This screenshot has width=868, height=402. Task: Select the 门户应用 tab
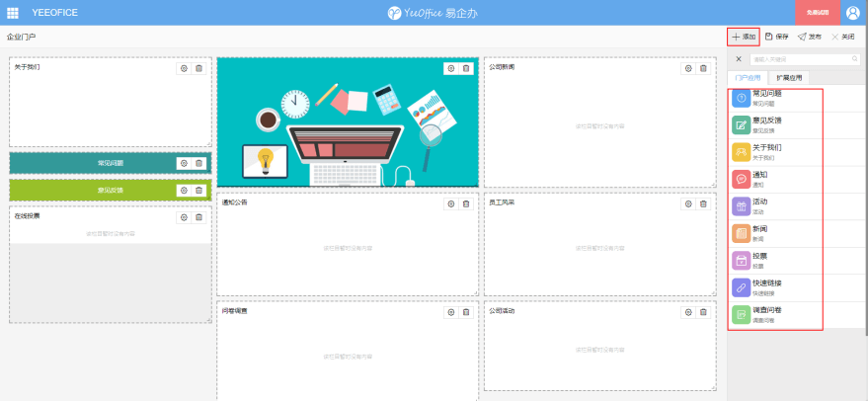pyautogui.click(x=746, y=77)
